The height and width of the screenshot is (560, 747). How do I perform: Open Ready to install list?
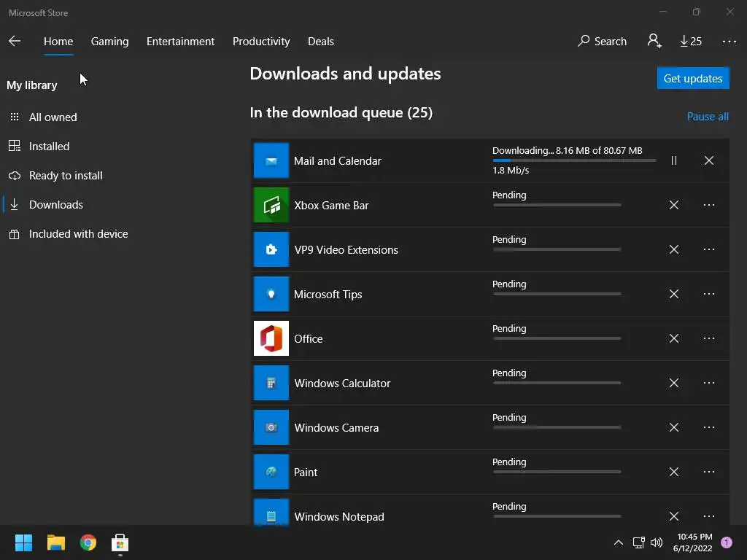click(x=66, y=176)
